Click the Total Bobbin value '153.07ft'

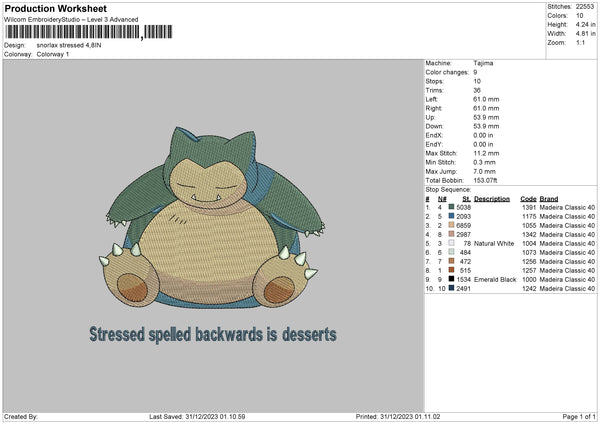tap(485, 180)
